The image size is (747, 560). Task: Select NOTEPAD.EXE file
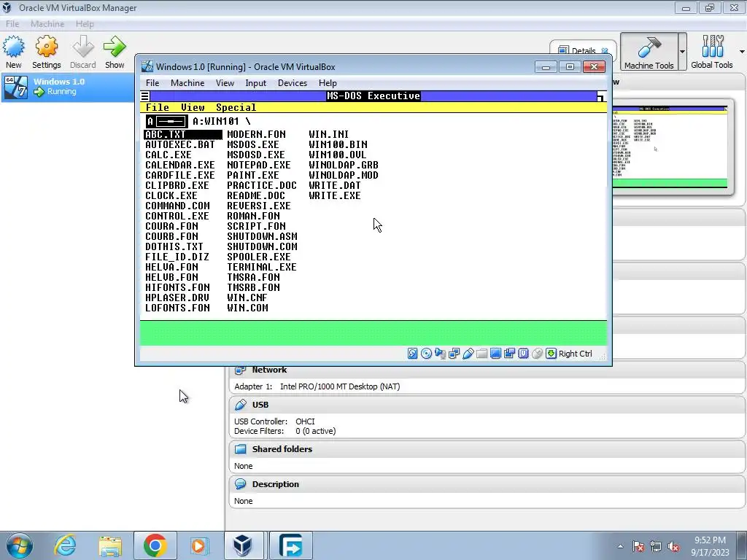coord(259,165)
